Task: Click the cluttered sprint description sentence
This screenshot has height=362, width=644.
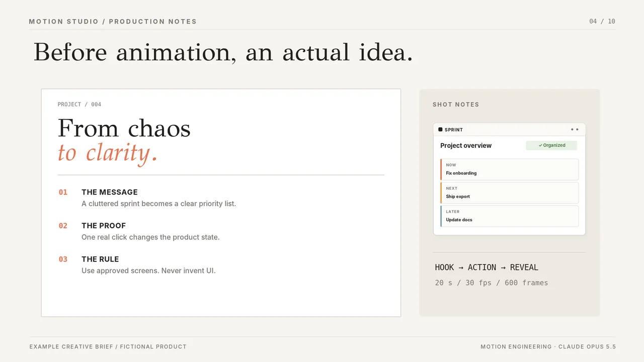Action: click(158, 204)
